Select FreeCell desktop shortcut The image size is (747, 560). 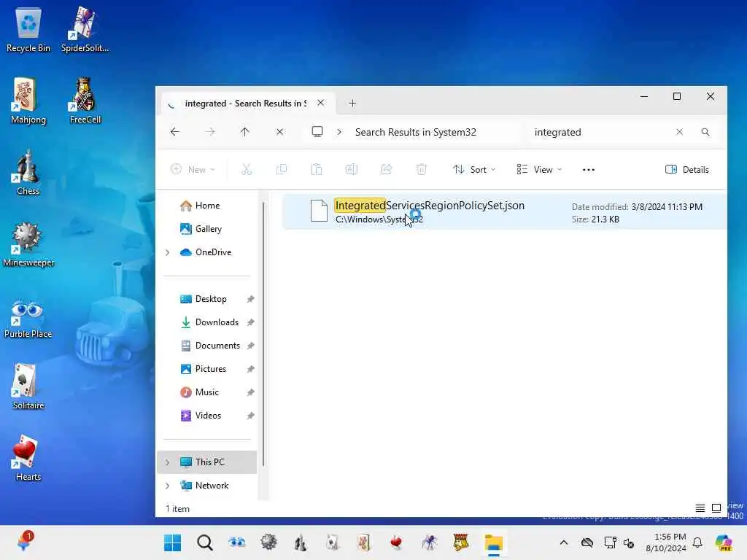tap(85, 101)
